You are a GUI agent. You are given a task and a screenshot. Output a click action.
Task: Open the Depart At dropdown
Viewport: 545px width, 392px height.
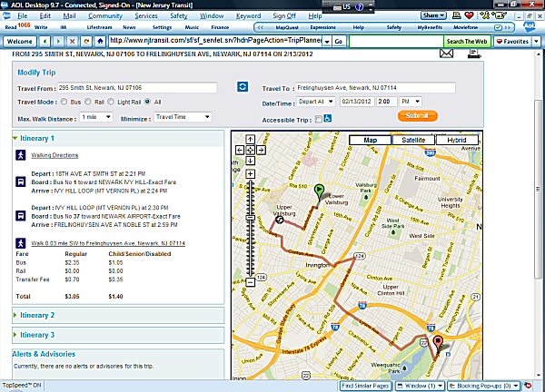[x=315, y=102]
